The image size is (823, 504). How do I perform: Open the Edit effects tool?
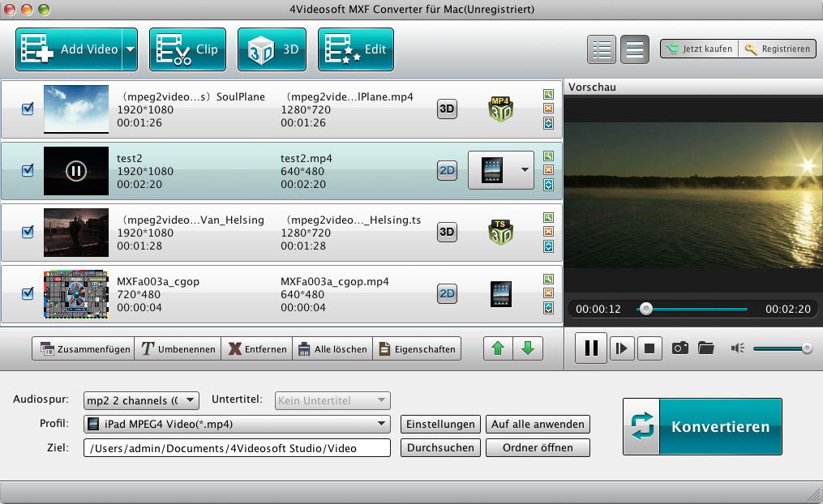coord(355,49)
